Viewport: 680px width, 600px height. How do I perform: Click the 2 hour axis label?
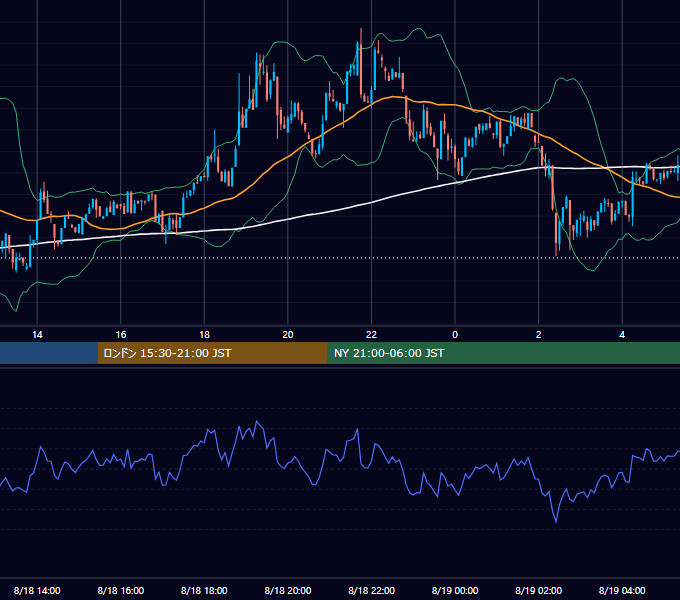coord(539,335)
